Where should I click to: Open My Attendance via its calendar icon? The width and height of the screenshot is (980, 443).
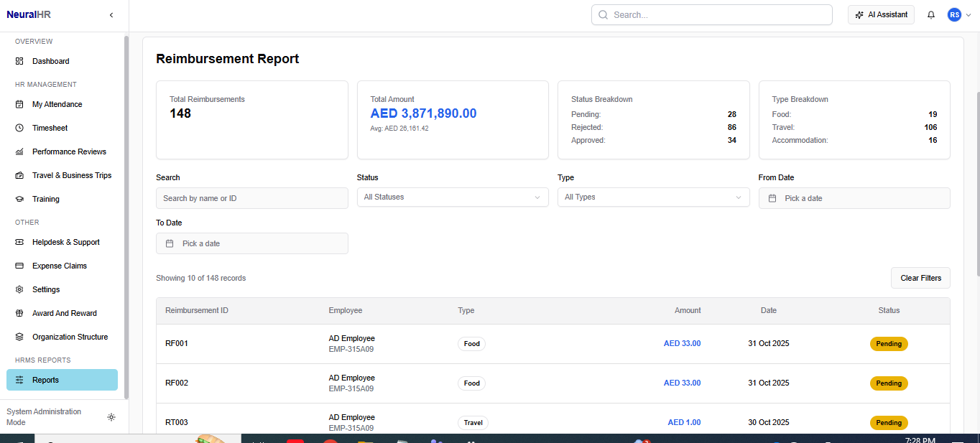pos(19,104)
